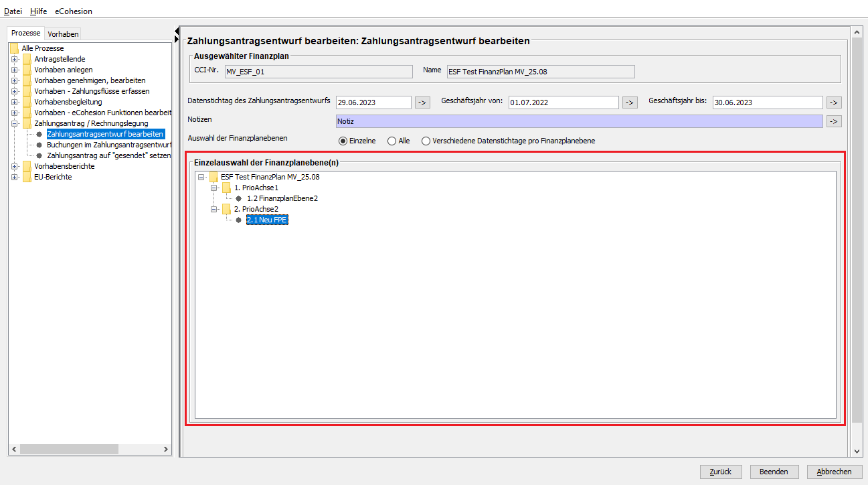868x485 pixels.
Task: Select the Alle radio button
Action: click(392, 141)
